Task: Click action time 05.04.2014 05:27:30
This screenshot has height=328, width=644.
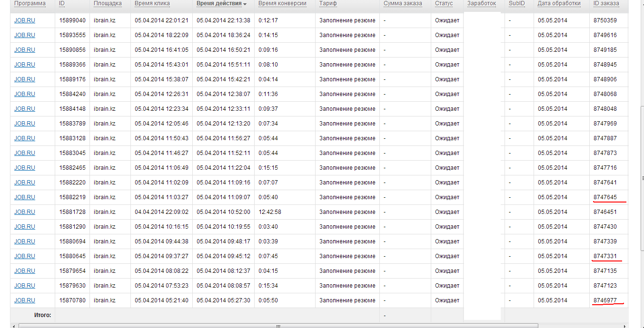Action: pos(223,300)
